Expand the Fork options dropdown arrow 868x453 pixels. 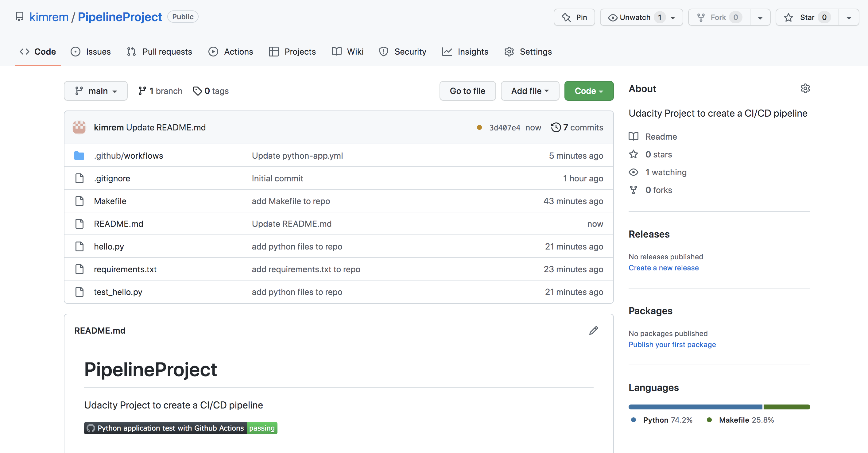point(760,17)
